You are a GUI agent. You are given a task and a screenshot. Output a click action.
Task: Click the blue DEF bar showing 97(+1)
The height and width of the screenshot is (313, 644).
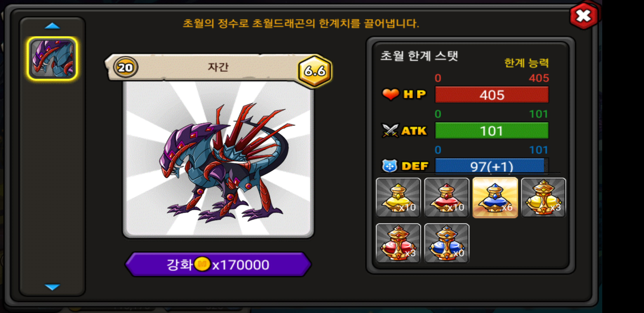(x=492, y=166)
